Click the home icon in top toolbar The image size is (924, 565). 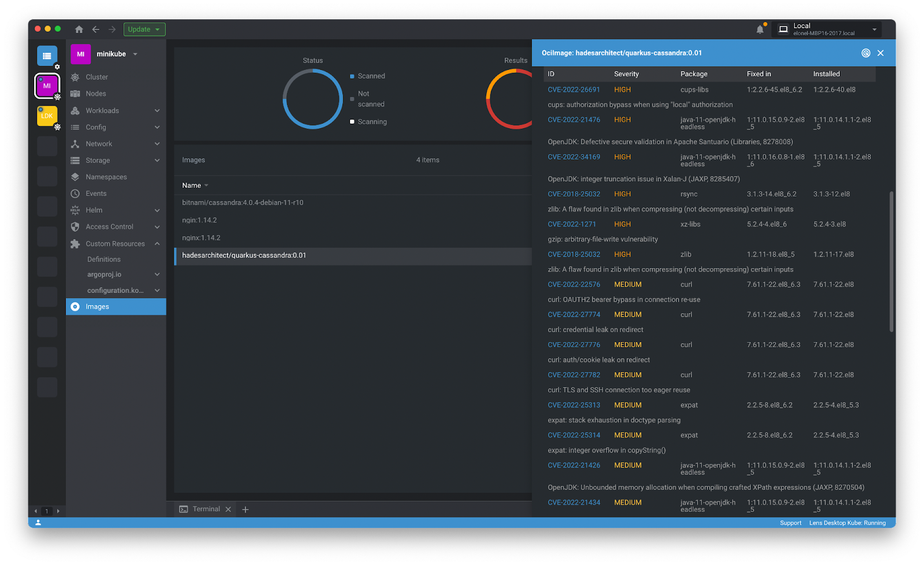click(x=79, y=29)
